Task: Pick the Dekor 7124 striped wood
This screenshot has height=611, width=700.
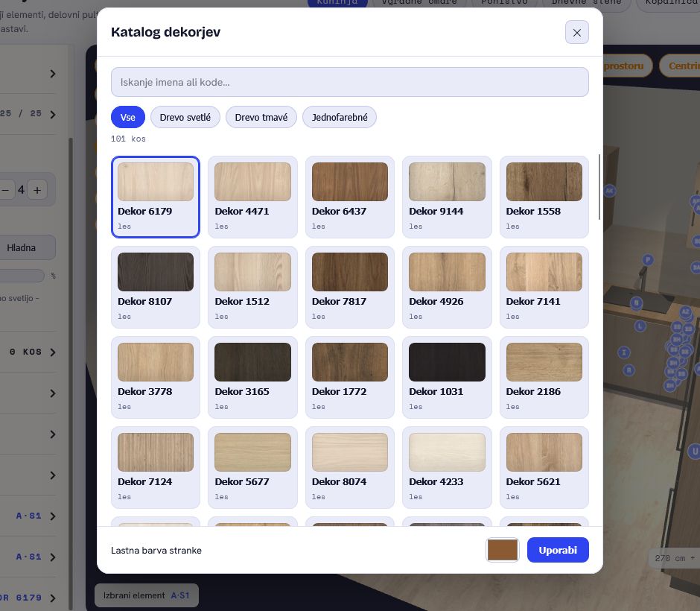Action: [156, 468]
